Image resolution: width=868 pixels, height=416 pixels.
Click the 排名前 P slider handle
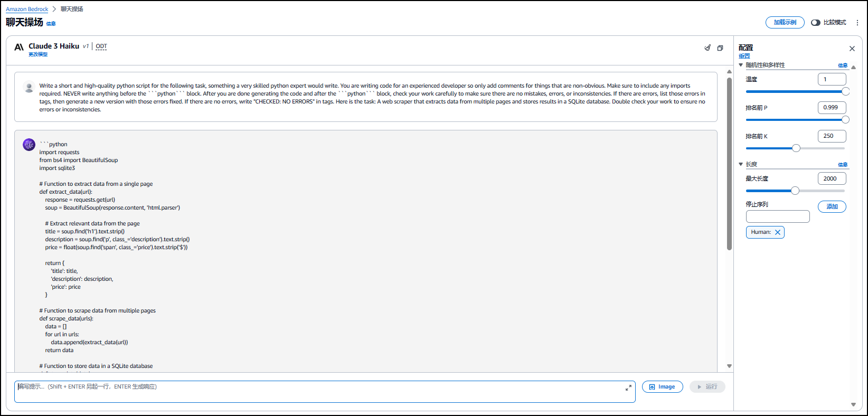click(x=845, y=120)
